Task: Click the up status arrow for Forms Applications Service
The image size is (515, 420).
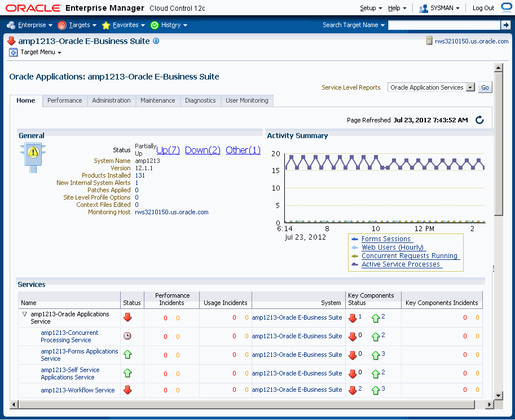Action: (127, 355)
